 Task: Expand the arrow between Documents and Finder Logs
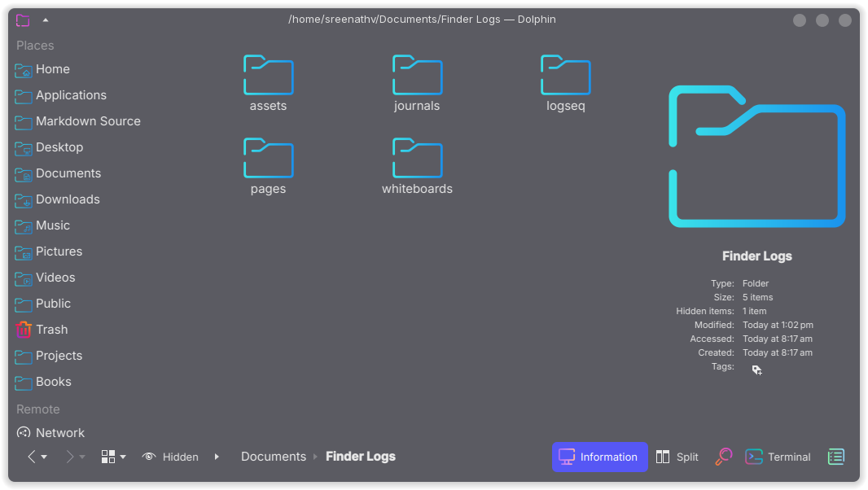tap(316, 457)
